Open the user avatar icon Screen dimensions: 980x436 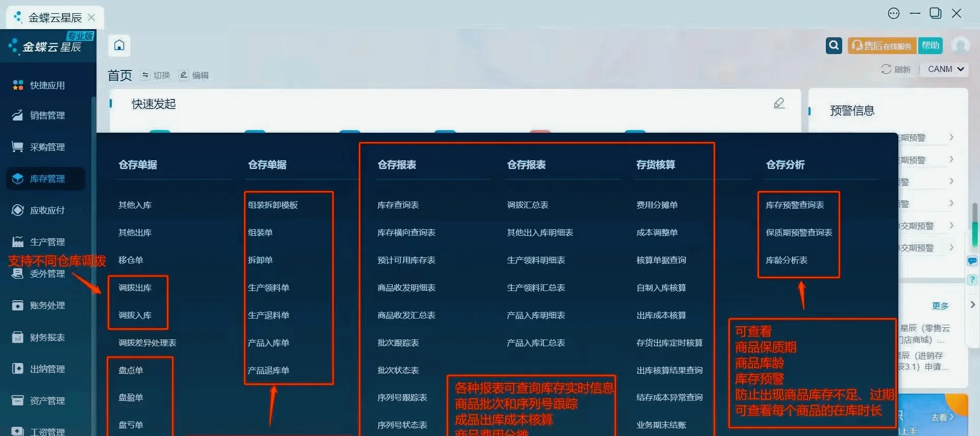960,45
